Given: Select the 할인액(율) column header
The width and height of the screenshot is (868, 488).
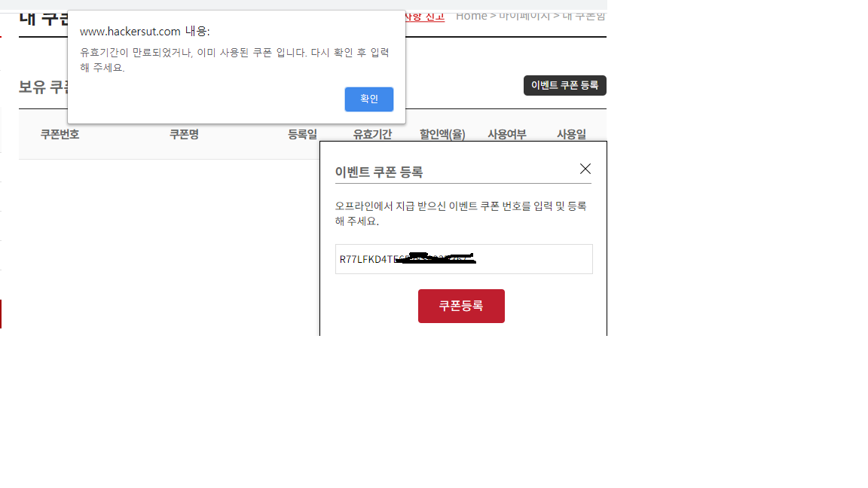Looking at the screenshot, I should click(442, 135).
